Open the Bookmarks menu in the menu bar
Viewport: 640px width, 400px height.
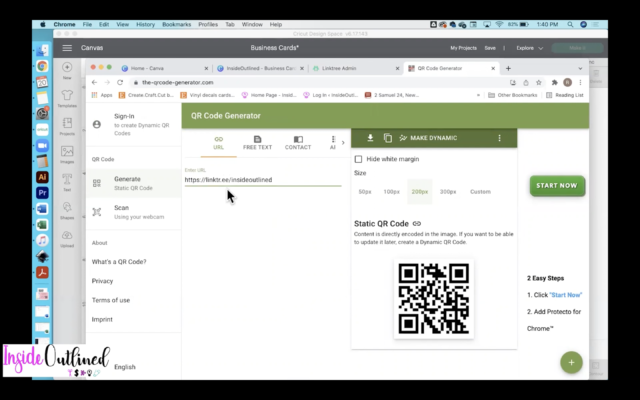point(174,23)
